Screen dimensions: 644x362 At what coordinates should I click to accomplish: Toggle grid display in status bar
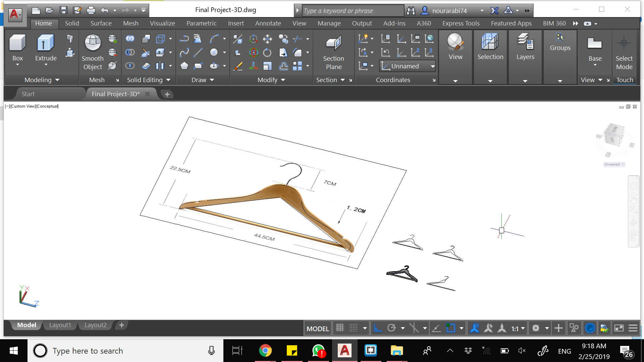tap(340, 328)
